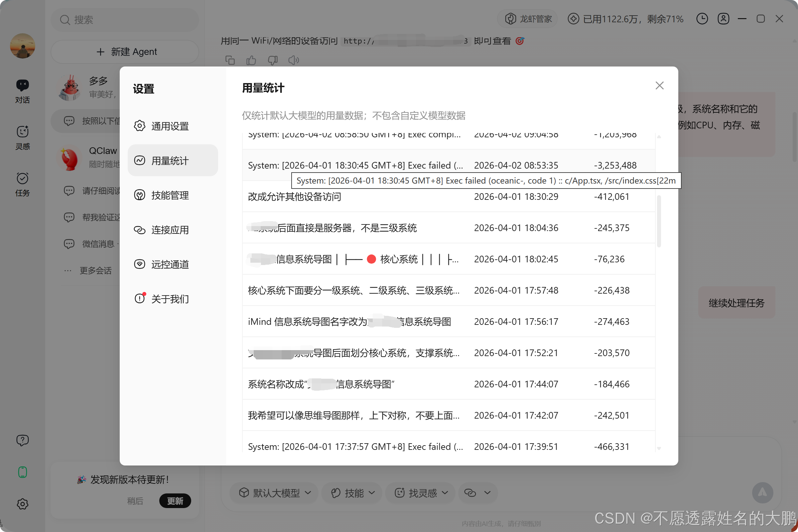This screenshot has width=798, height=532.
Task: Click usage table scroll down arrow
Action: [x=659, y=449]
